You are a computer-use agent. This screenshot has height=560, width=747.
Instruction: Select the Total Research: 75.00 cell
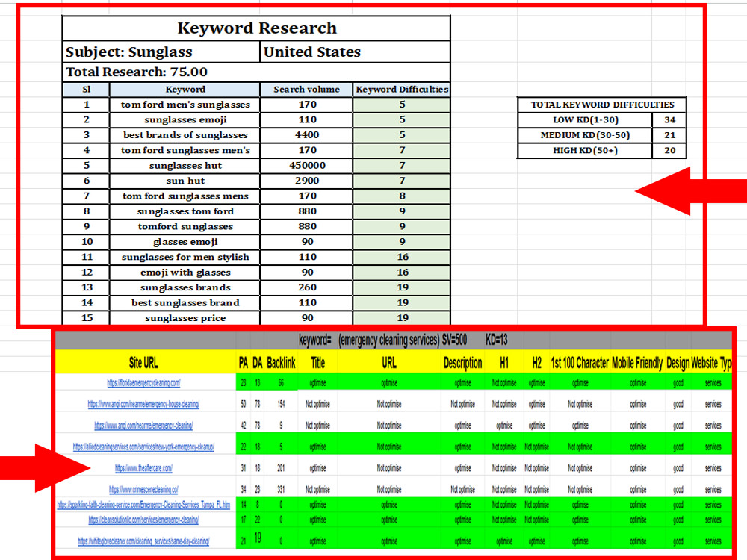pos(256,72)
